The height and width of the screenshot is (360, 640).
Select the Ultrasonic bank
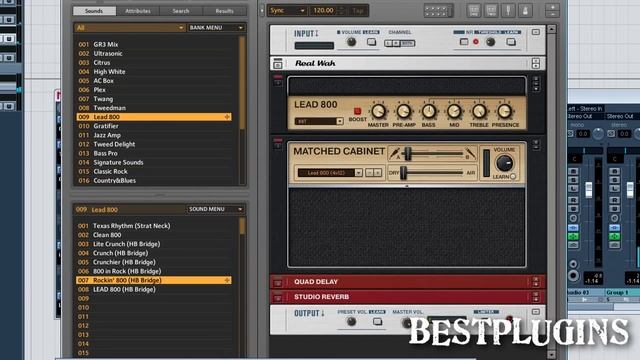[154, 53]
